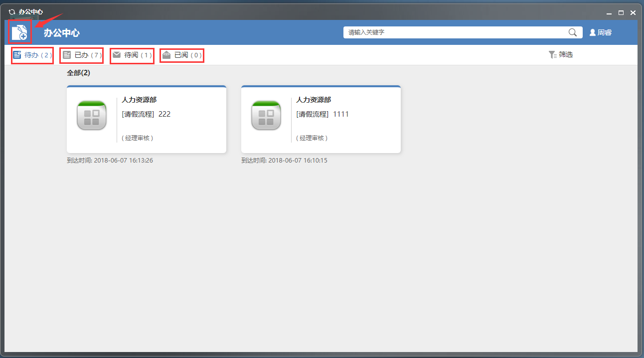This screenshot has width=644, height=358.
Task: Click the user 周睿 profile
Action: [x=601, y=32]
